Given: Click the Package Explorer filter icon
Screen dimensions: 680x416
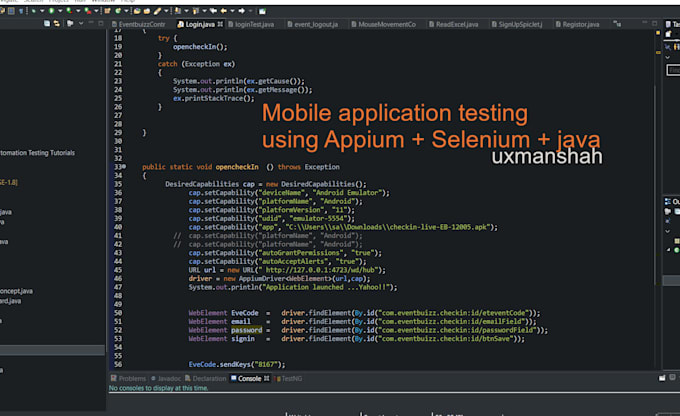Looking at the screenshot, I should click(x=70, y=23).
